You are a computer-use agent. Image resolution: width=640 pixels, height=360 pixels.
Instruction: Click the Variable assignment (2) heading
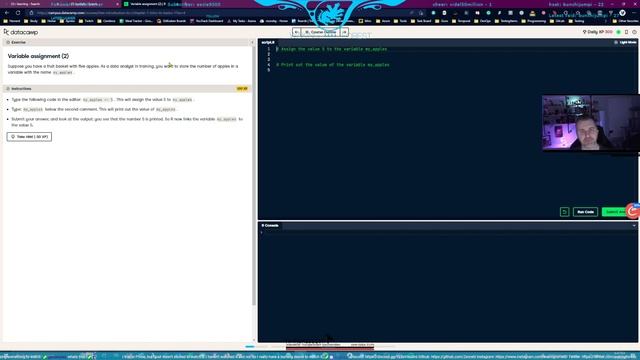38,56
